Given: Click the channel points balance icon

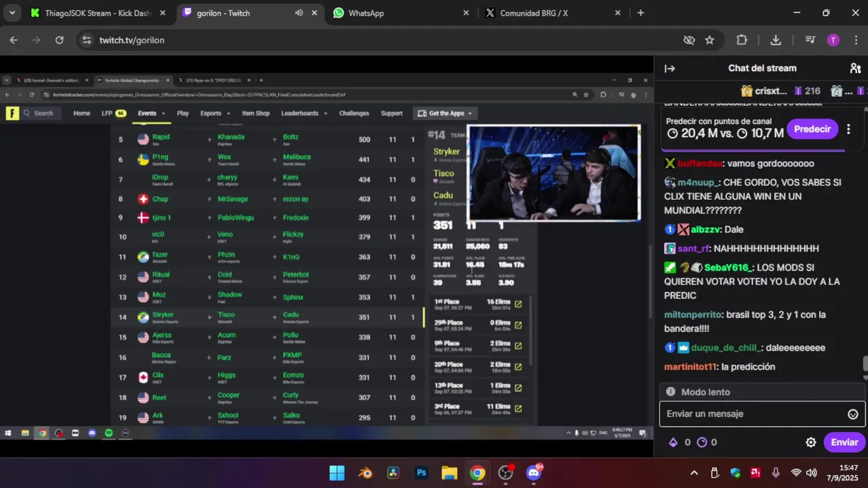Looking at the screenshot, I should (x=702, y=443).
